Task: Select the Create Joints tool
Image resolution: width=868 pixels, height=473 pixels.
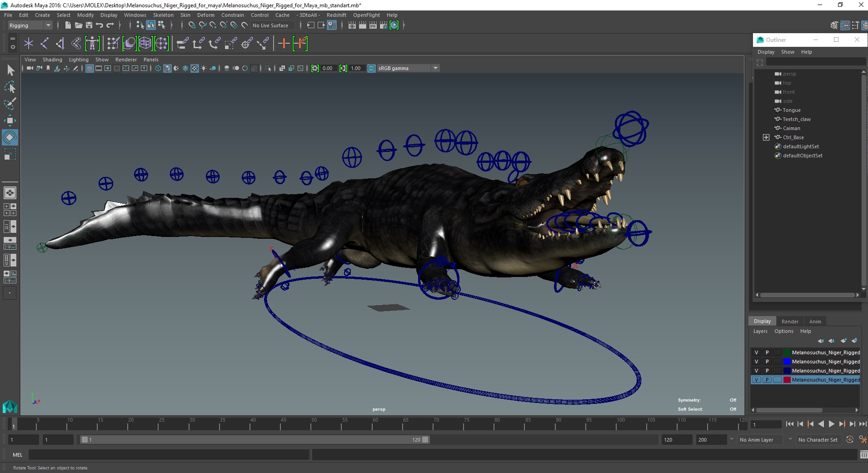Action: [x=45, y=43]
